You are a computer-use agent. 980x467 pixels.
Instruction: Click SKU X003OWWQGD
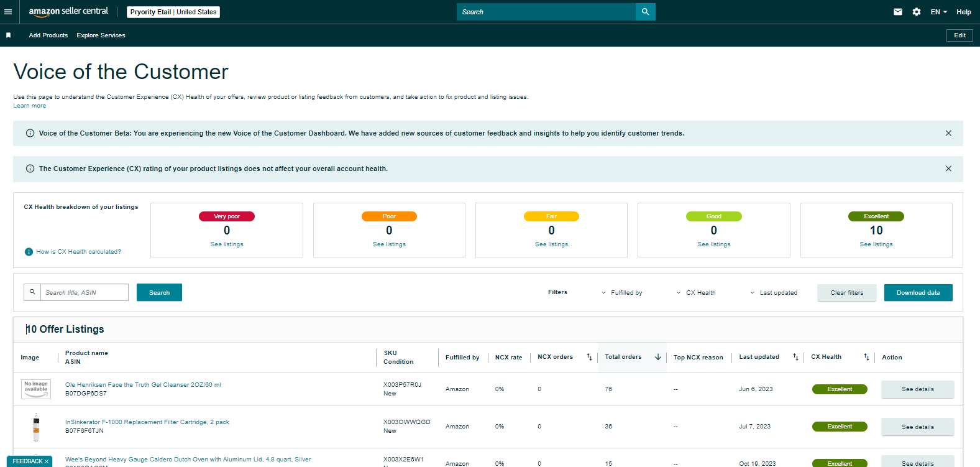pos(407,422)
